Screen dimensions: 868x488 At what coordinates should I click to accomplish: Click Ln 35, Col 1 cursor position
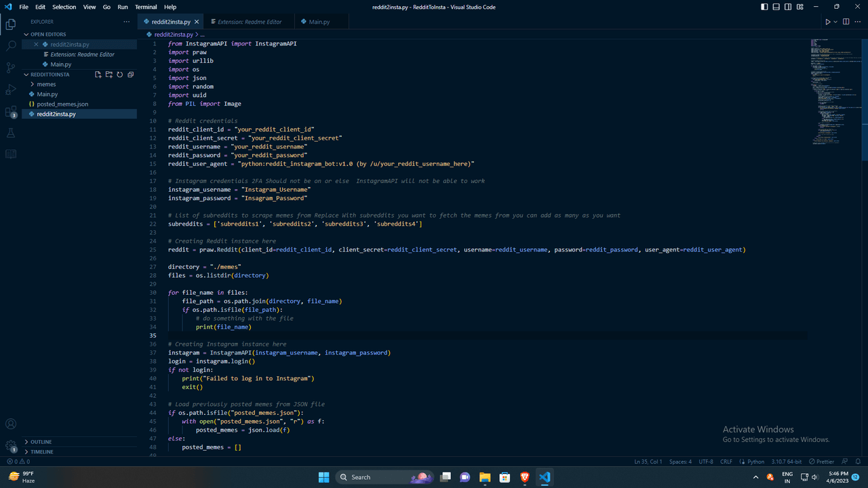pyautogui.click(x=648, y=462)
